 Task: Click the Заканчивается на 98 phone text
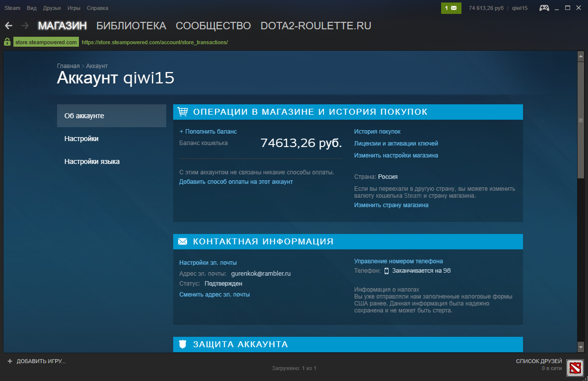click(x=421, y=271)
